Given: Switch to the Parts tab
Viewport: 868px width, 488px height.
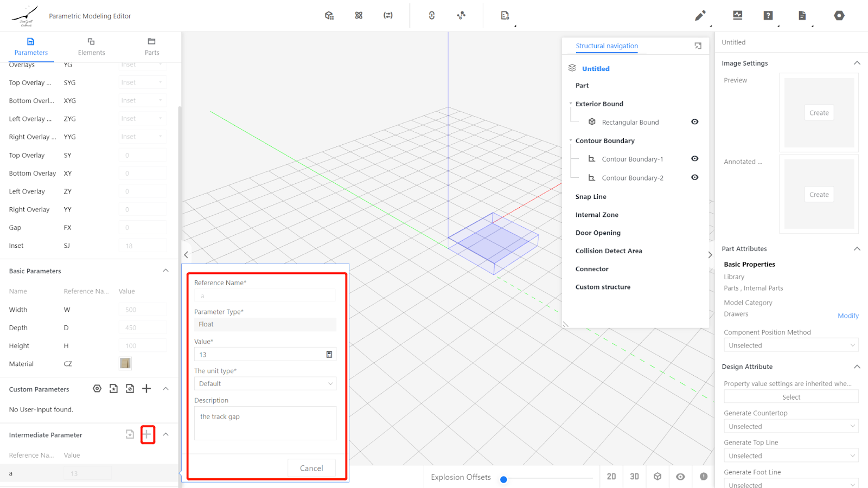Looking at the screenshot, I should click(x=152, y=47).
